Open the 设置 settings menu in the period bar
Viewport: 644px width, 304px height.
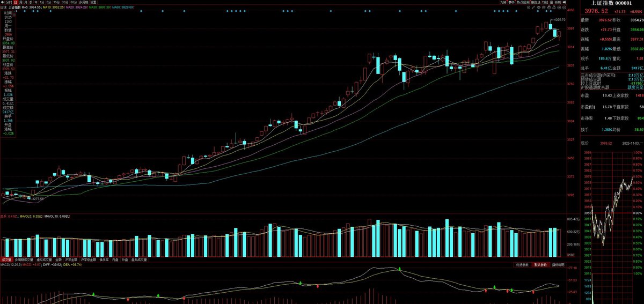click(93, 2)
